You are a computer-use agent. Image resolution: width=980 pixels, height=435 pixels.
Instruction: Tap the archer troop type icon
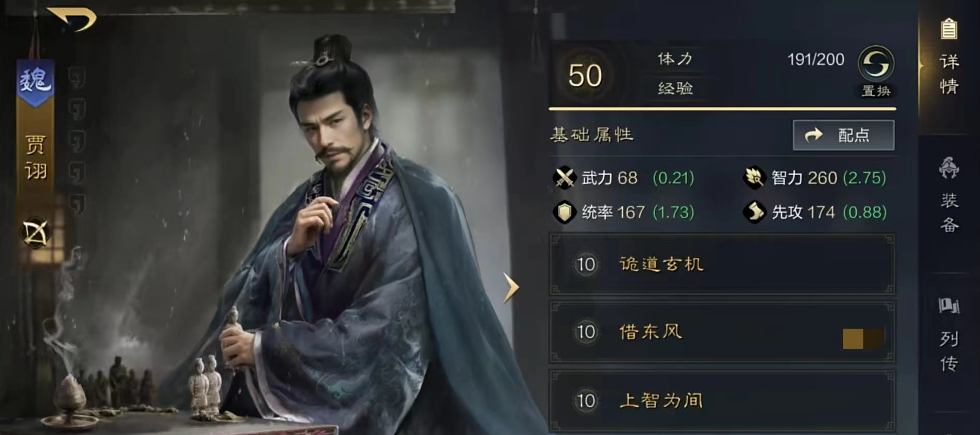35,233
